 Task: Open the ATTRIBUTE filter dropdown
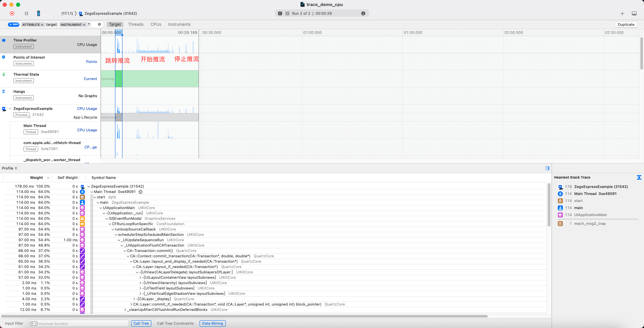(x=33, y=24)
